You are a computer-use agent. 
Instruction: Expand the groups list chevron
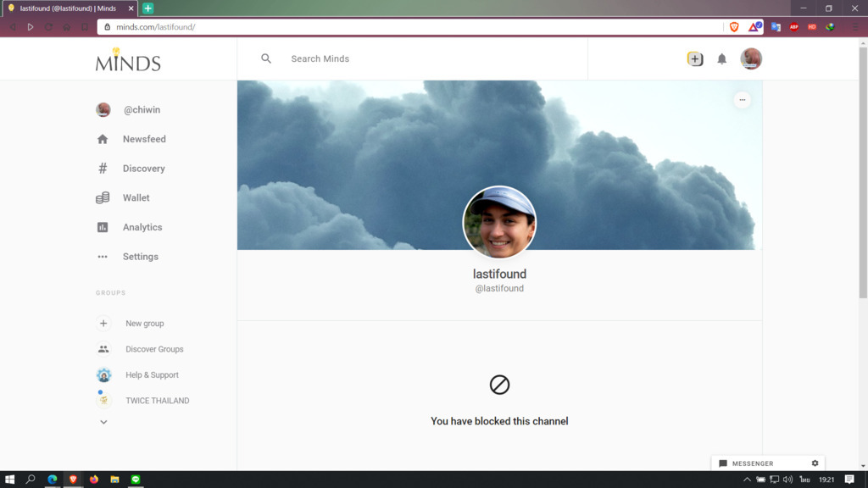103,422
